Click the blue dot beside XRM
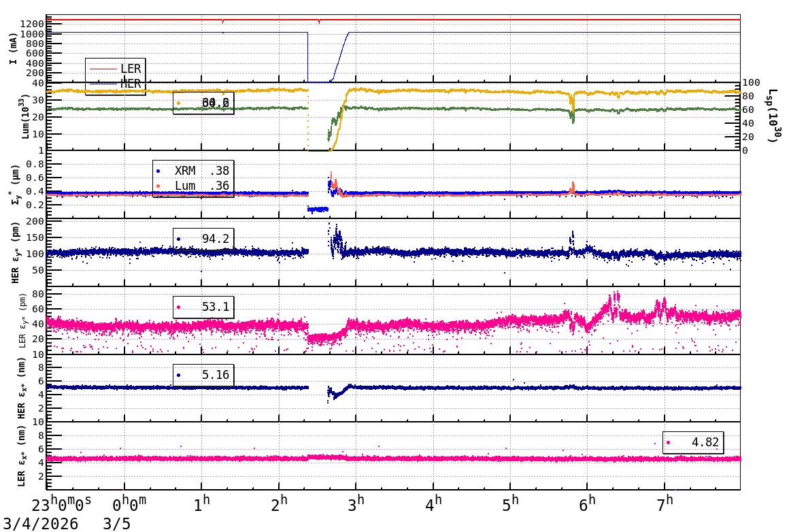 tap(158, 171)
